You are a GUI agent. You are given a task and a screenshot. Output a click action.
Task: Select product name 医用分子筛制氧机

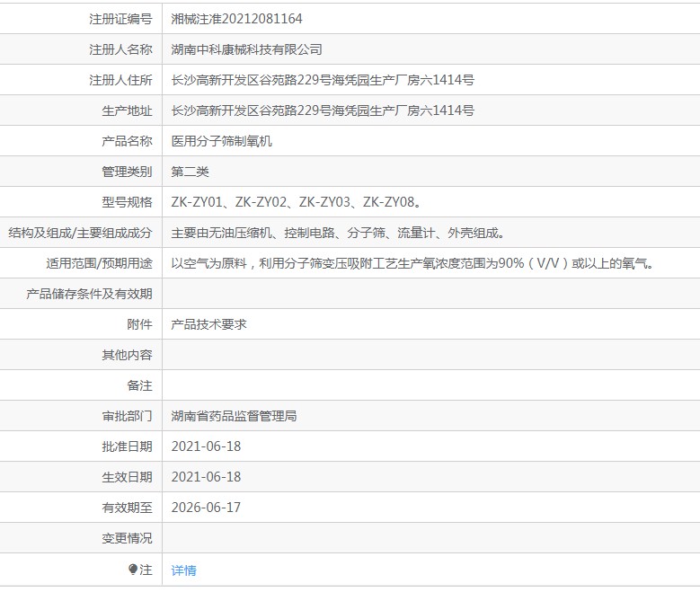pos(221,141)
